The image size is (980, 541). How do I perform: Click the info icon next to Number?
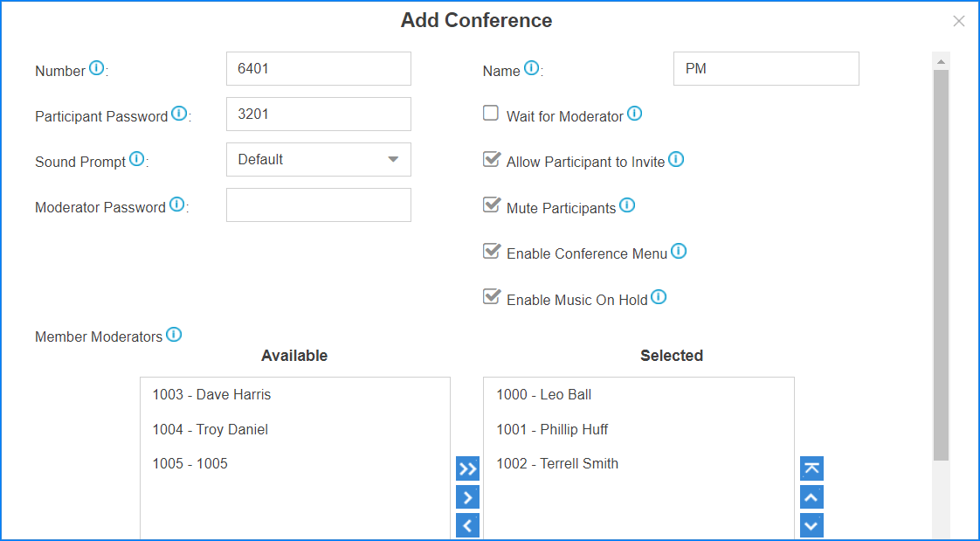coord(96,67)
